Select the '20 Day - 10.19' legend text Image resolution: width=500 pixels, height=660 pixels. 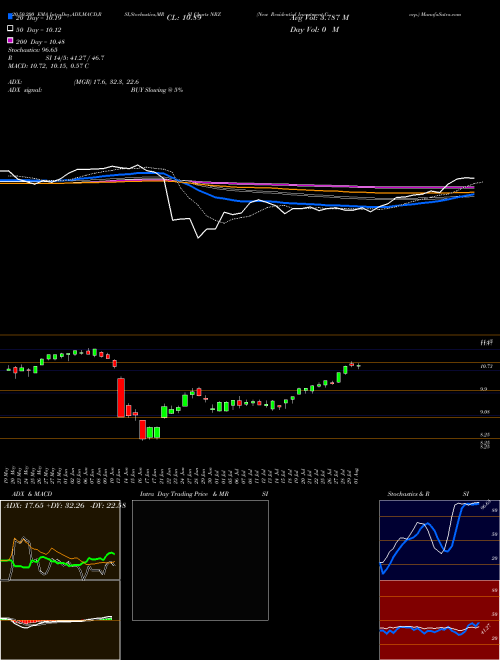click(38, 18)
